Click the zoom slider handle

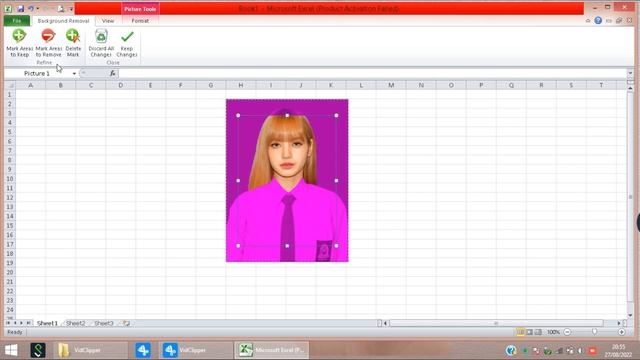pyautogui.click(x=595, y=332)
